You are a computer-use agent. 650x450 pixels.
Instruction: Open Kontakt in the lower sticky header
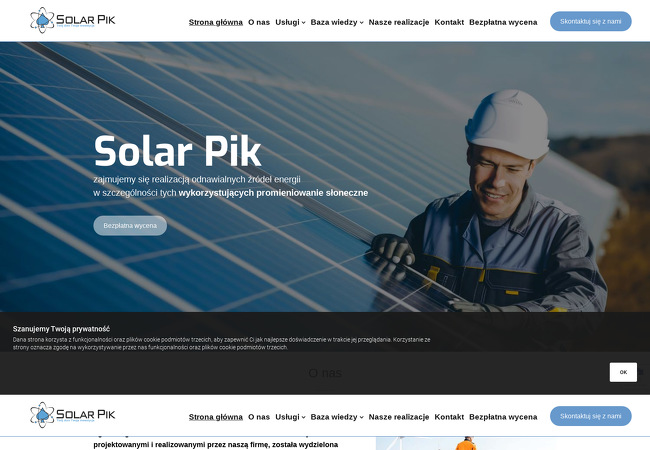click(449, 417)
